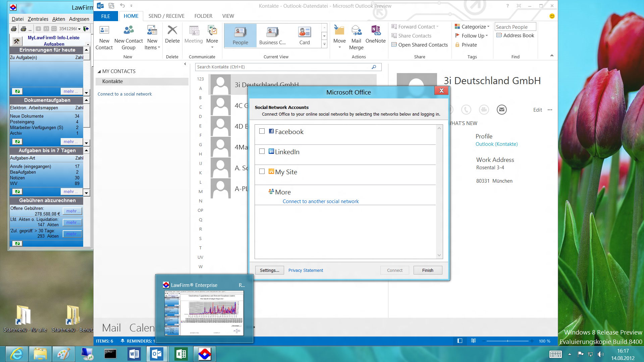The height and width of the screenshot is (362, 644).
Task: Switch to the SEND / RECEIVE tab
Action: click(x=166, y=16)
